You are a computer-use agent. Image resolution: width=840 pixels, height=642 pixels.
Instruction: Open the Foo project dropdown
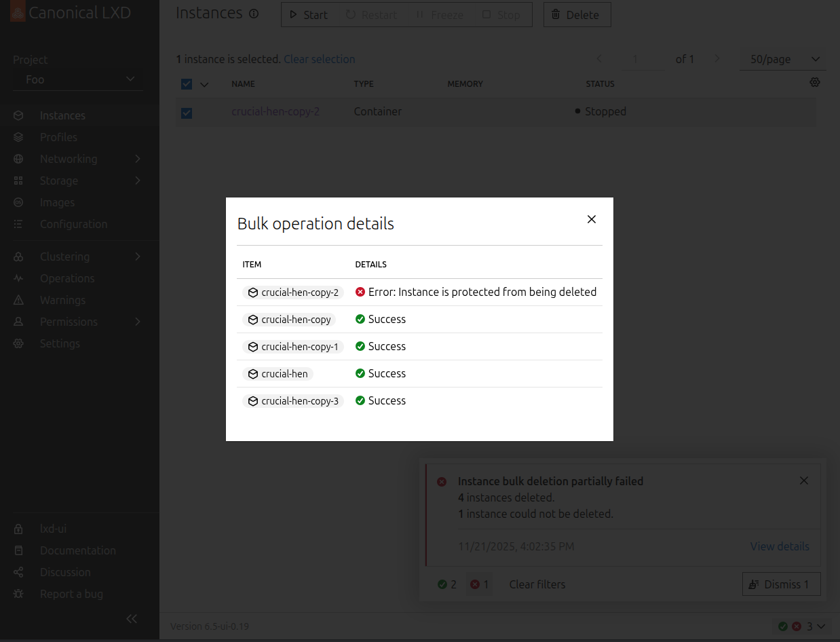78,79
